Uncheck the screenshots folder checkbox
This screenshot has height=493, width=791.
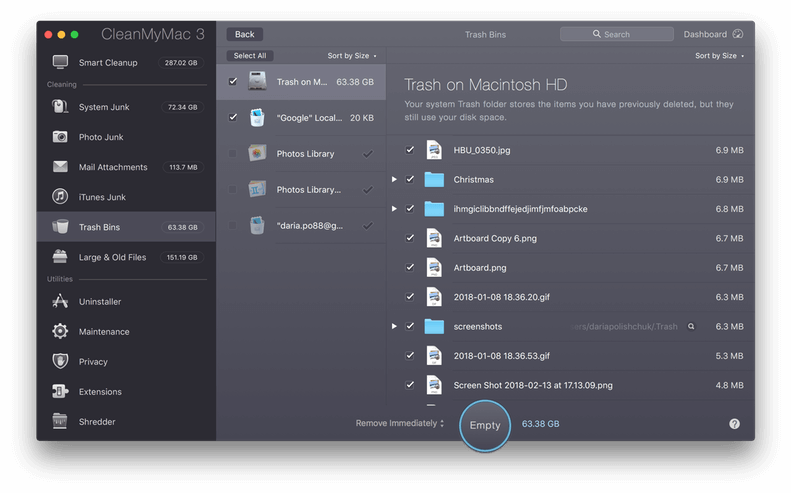(x=410, y=326)
